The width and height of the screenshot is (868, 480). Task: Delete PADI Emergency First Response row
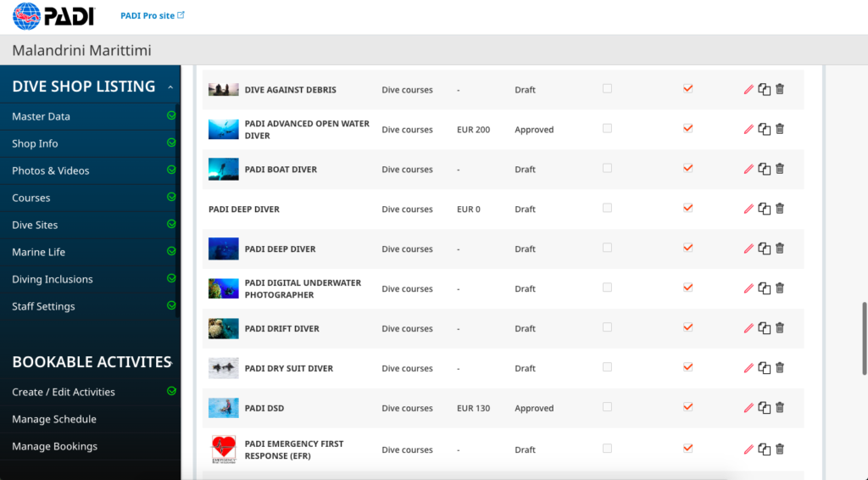click(x=780, y=449)
